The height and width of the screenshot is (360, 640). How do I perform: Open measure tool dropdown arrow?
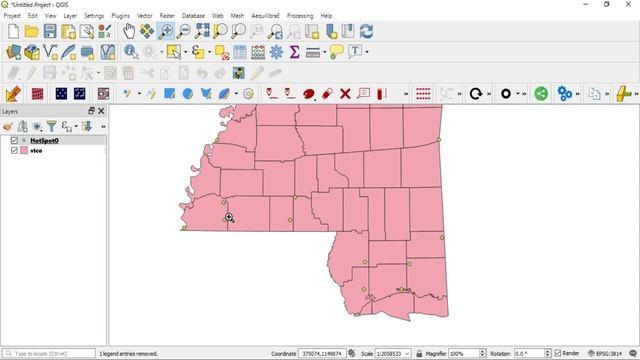click(325, 52)
